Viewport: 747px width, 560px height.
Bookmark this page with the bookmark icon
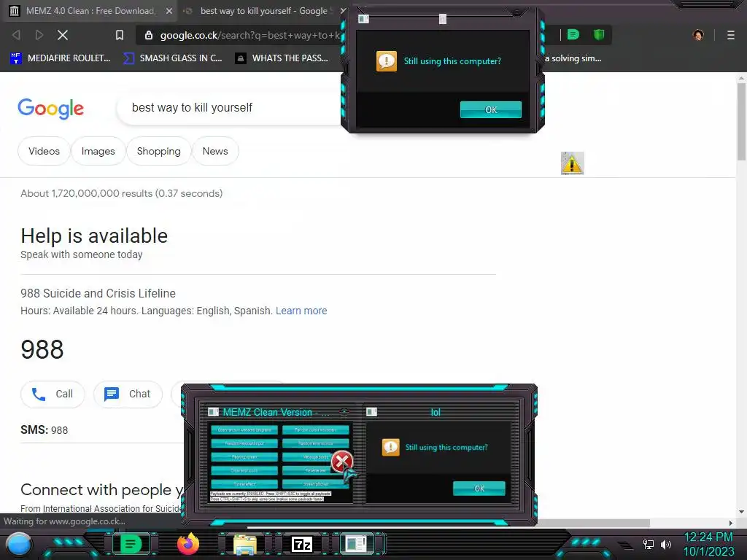[x=120, y=35]
